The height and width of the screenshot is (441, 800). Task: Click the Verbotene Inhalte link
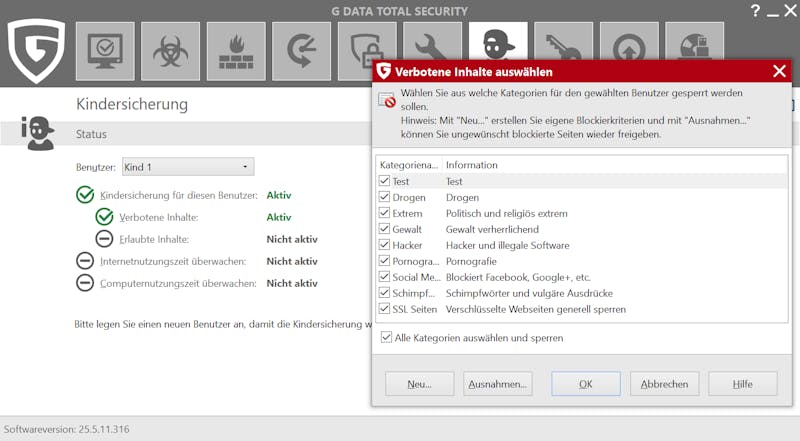point(159,217)
